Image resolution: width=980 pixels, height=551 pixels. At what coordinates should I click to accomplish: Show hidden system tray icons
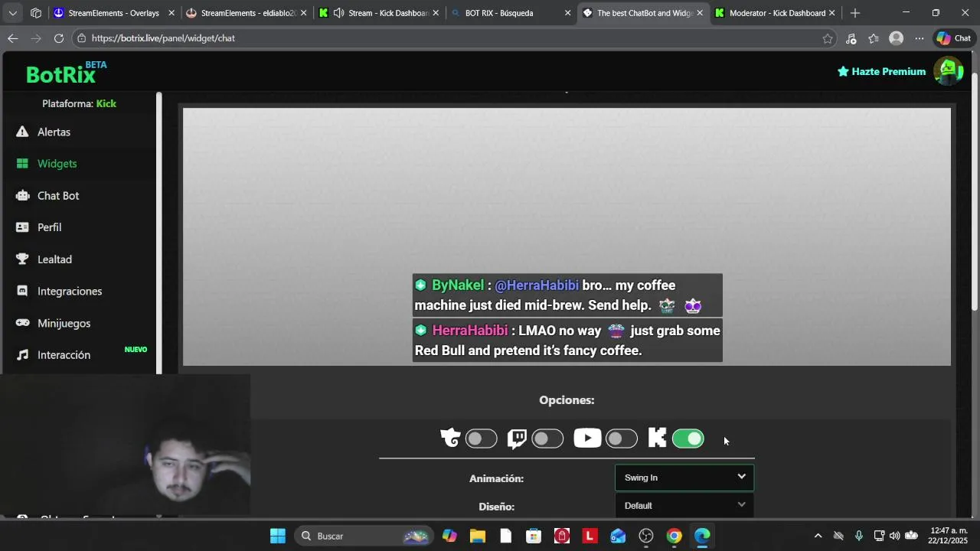(x=818, y=536)
